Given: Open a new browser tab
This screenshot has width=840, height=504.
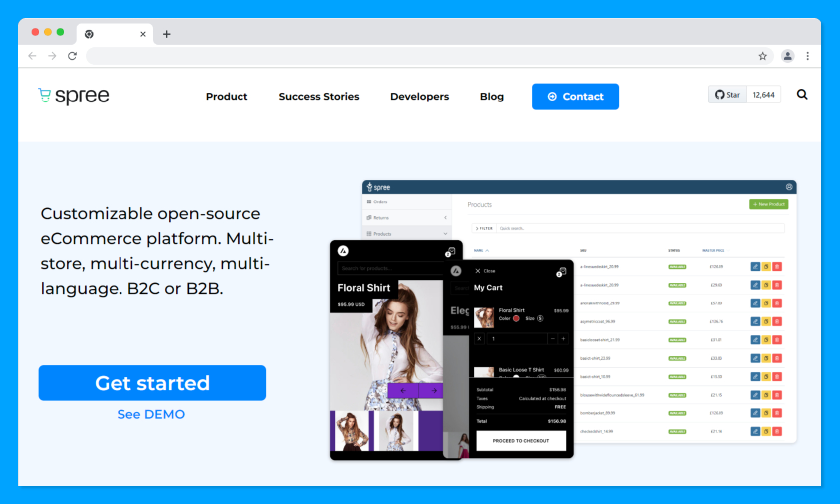Looking at the screenshot, I should coord(167,34).
